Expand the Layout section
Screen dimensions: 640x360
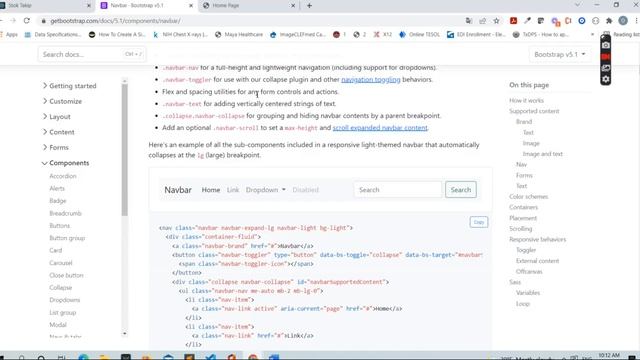tap(56, 117)
